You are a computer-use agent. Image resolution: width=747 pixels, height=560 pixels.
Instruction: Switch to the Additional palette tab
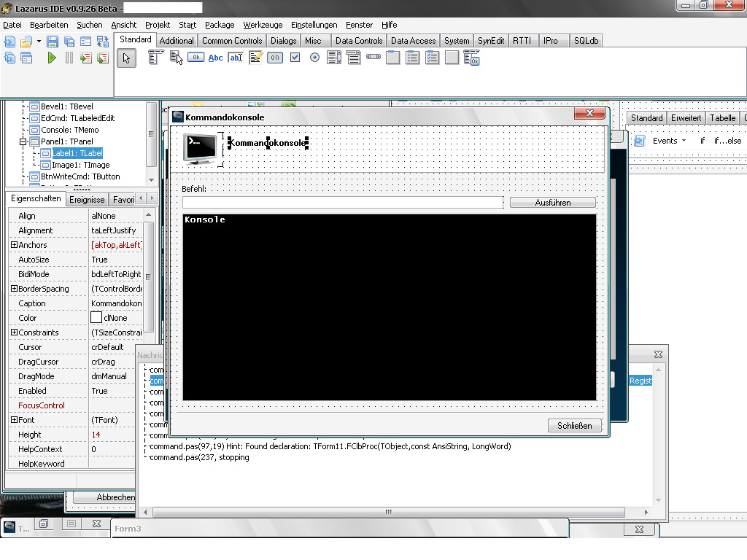point(177,41)
